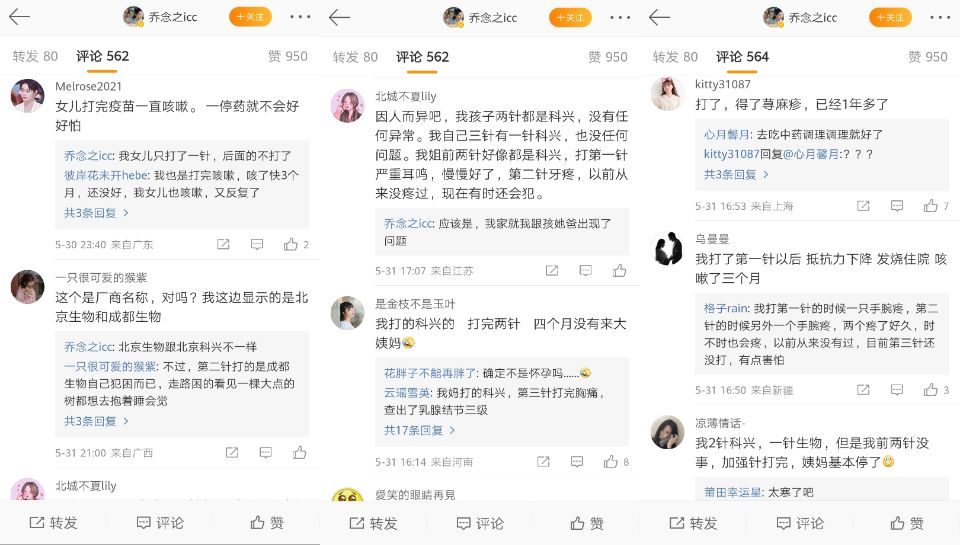Switch to 赞 950 tab in middle panel
960x545 pixels.
pyautogui.click(x=607, y=57)
